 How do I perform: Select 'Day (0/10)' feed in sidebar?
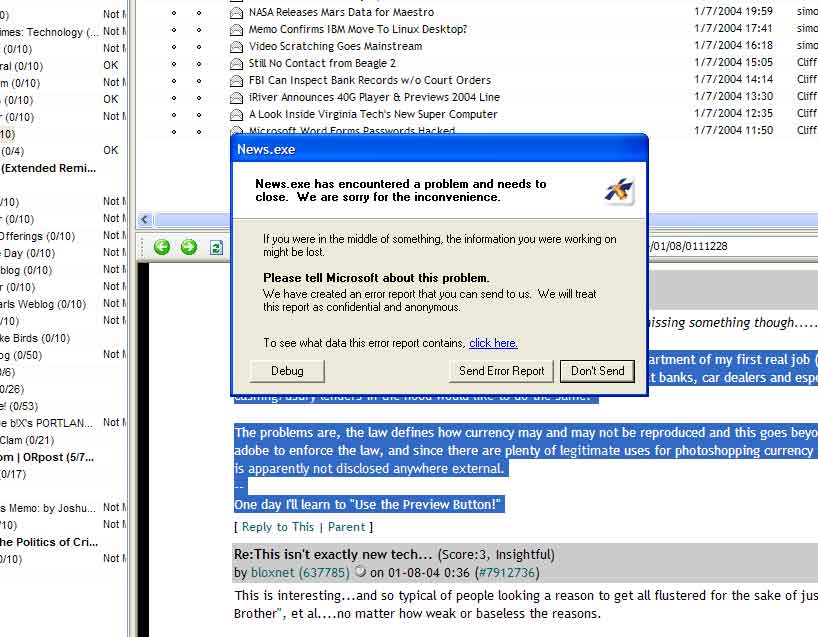pos(28,253)
